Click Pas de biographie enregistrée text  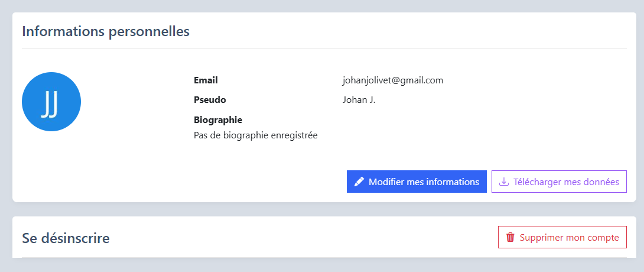click(x=255, y=135)
